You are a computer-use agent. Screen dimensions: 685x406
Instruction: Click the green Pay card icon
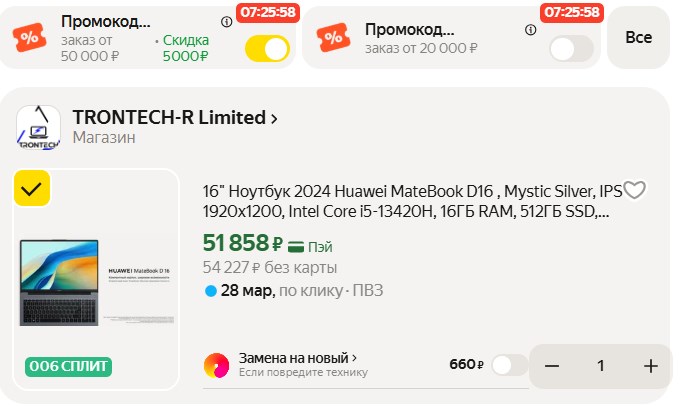coord(296,246)
